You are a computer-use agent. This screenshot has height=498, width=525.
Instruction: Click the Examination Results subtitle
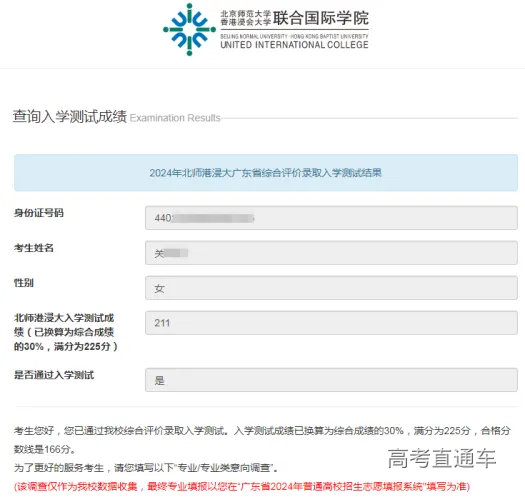click(x=175, y=118)
